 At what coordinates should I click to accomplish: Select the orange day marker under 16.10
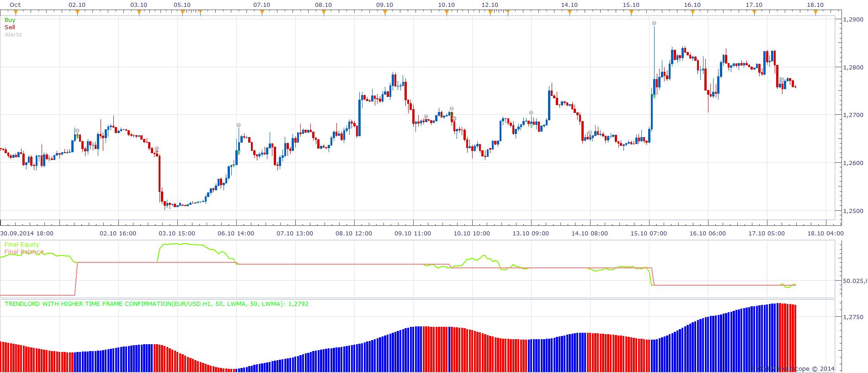point(692,13)
